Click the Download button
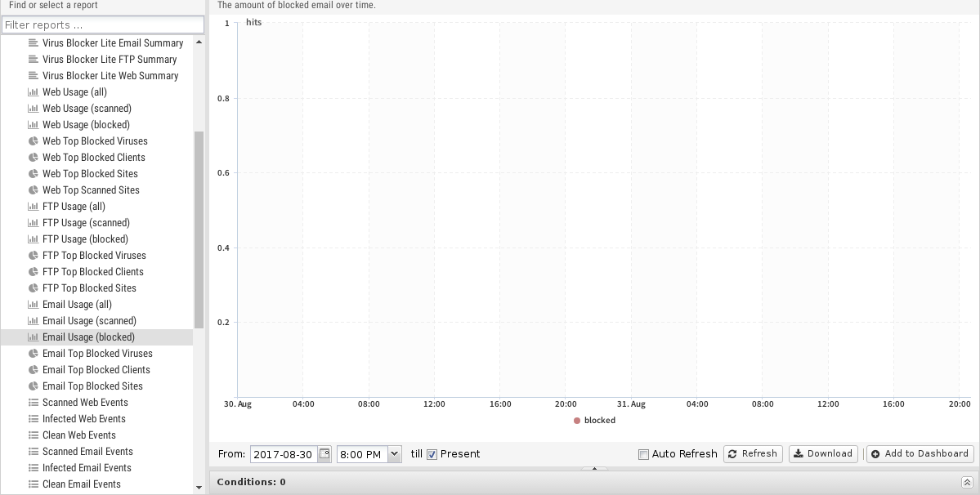This screenshot has width=980, height=495. click(x=823, y=454)
